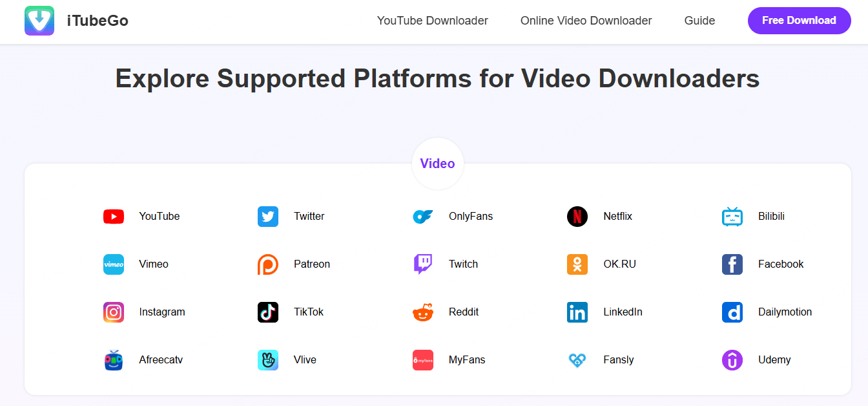Click the Facebook f icon

[732, 264]
